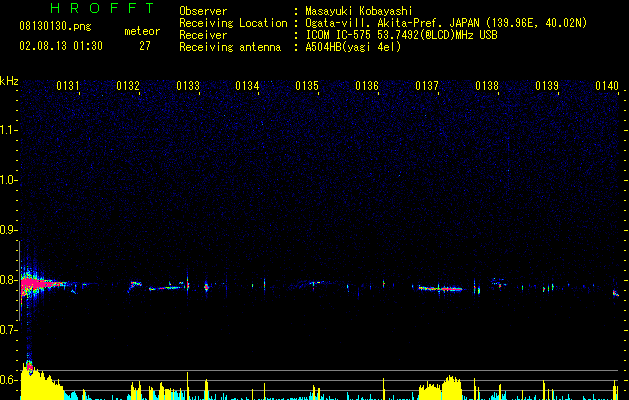Click the 0131 time marker
This screenshot has width=629, height=400.
coord(68,86)
